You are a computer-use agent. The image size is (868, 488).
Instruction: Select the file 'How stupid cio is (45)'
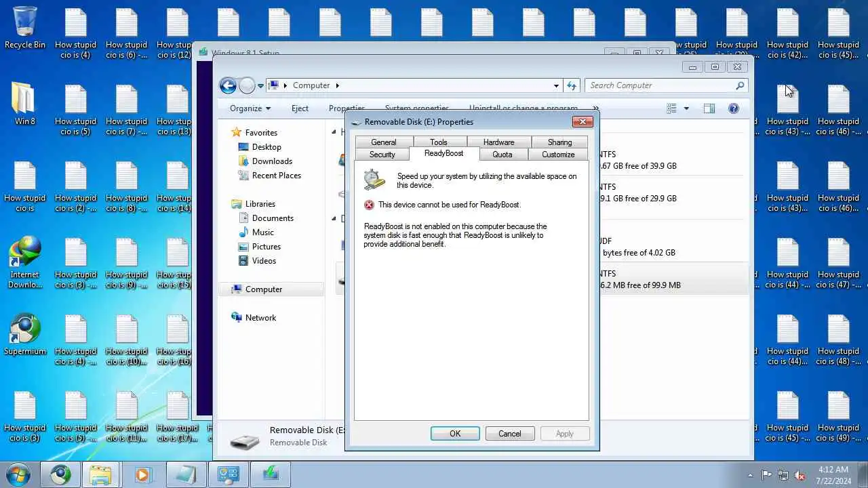coord(839,33)
